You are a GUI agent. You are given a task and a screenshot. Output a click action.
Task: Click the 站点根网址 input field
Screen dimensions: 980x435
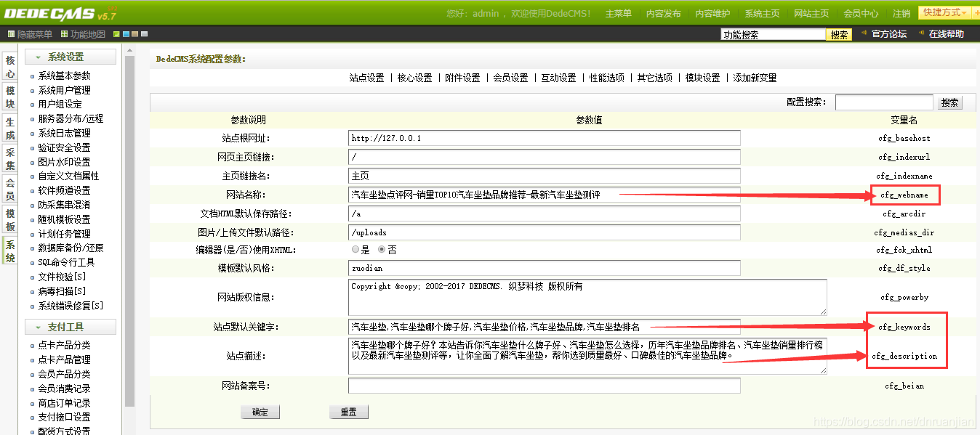(x=545, y=138)
